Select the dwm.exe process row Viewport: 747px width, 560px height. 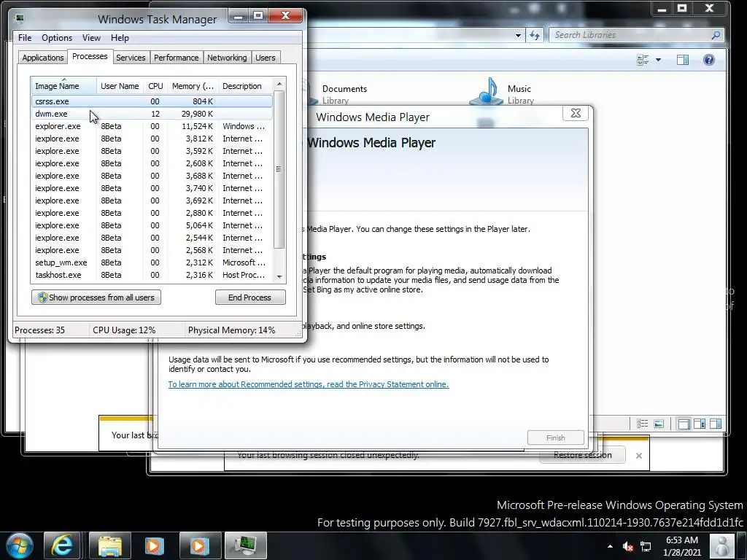152,113
